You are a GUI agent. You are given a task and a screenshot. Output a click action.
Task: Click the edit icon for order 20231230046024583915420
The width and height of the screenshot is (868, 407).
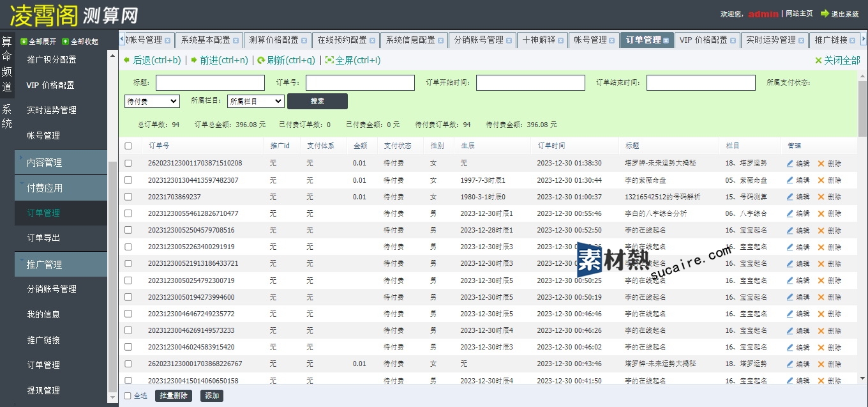[790, 347]
